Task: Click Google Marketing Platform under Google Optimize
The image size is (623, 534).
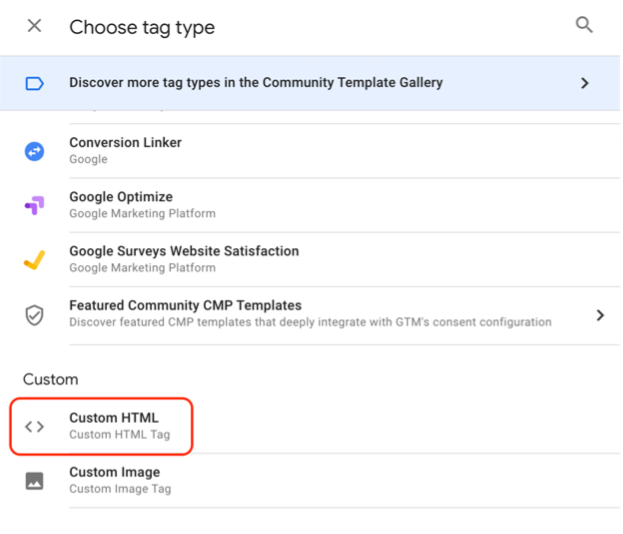Action: click(x=142, y=214)
